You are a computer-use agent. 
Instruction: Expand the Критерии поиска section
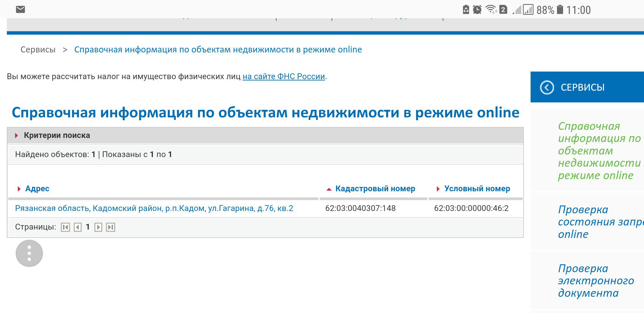click(x=265, y=135)
